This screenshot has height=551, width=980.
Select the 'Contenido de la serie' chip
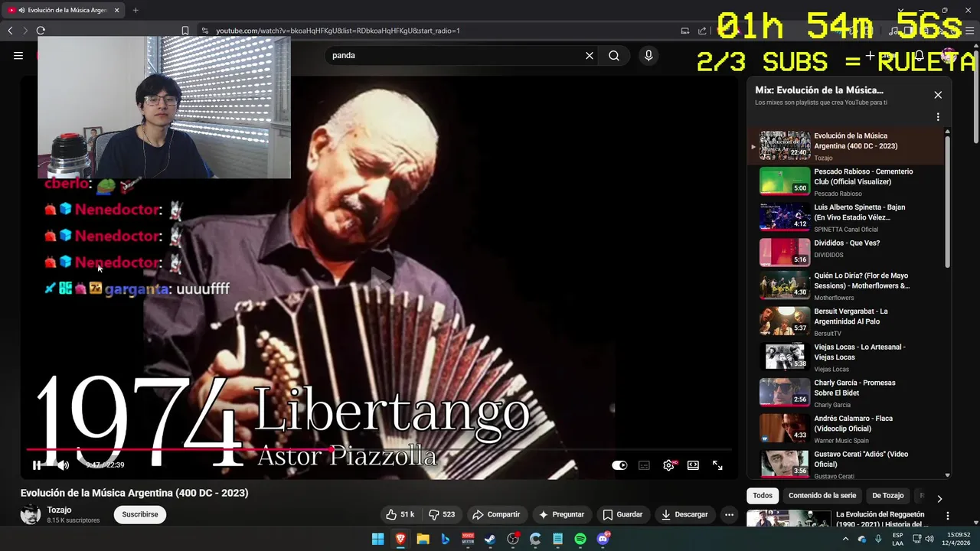(x=822, y=495)
